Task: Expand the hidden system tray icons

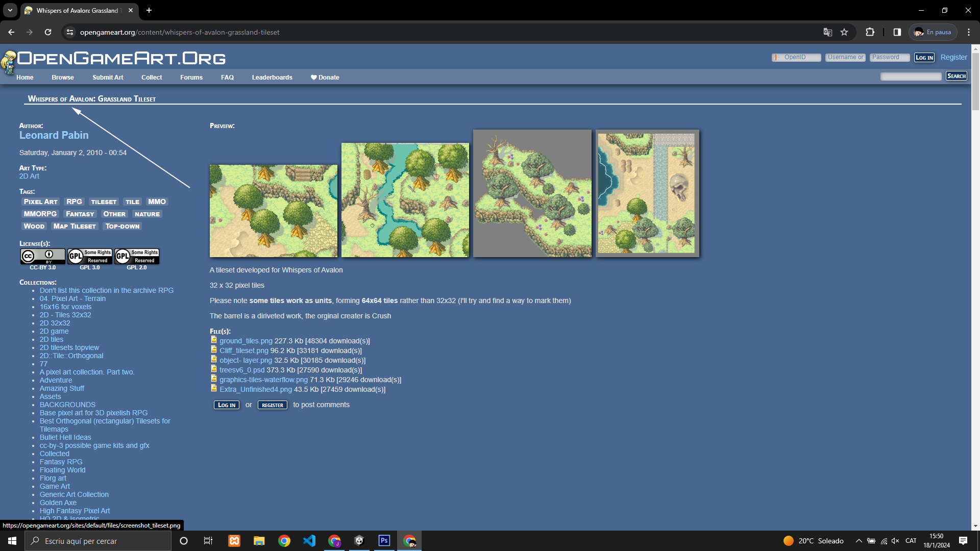Action: click(x=859, y=541)
